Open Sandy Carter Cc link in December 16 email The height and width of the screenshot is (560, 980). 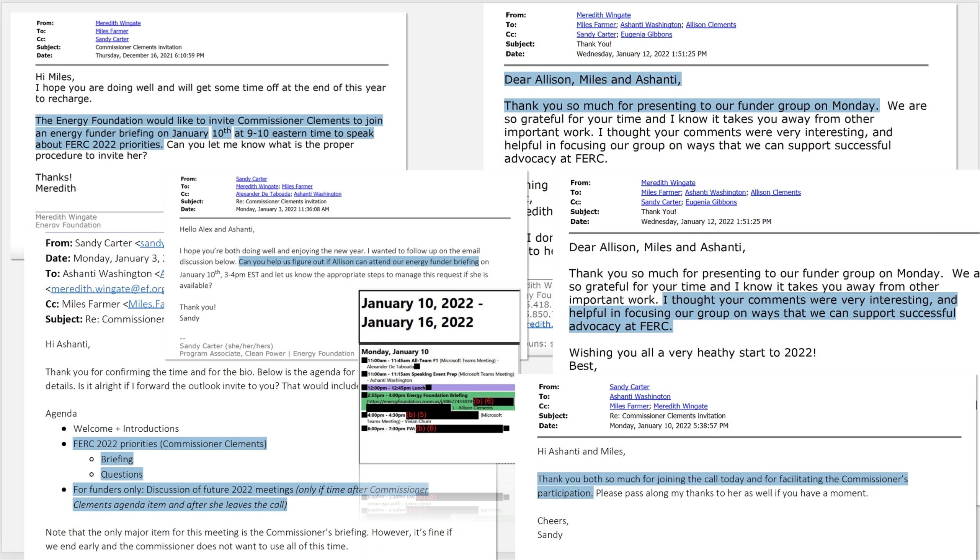point(112,39)
